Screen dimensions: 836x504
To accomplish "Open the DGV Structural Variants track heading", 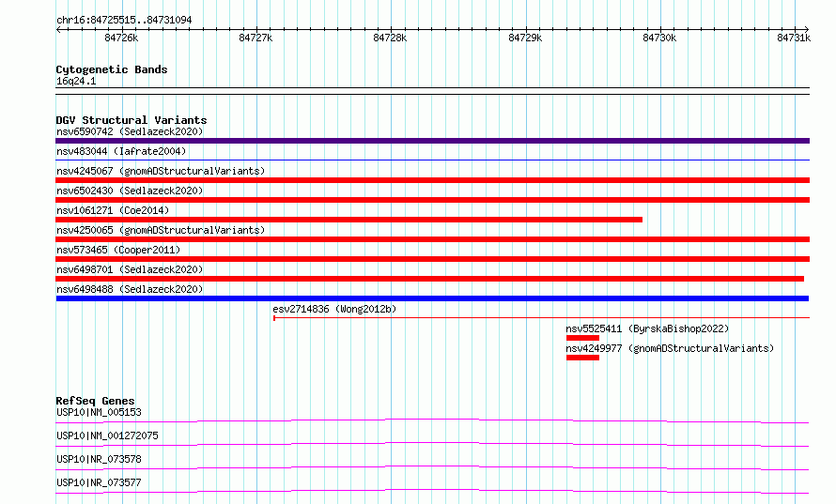I will click(132, 120).
